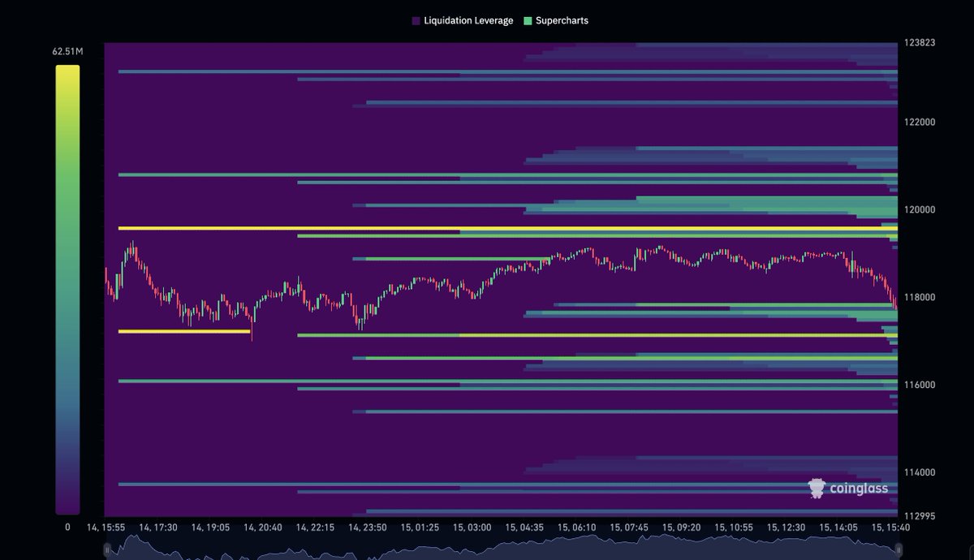Click the 15, 06:10 time axis label
Viewport: 974px width, 560px height.
(x=577, y=528)
